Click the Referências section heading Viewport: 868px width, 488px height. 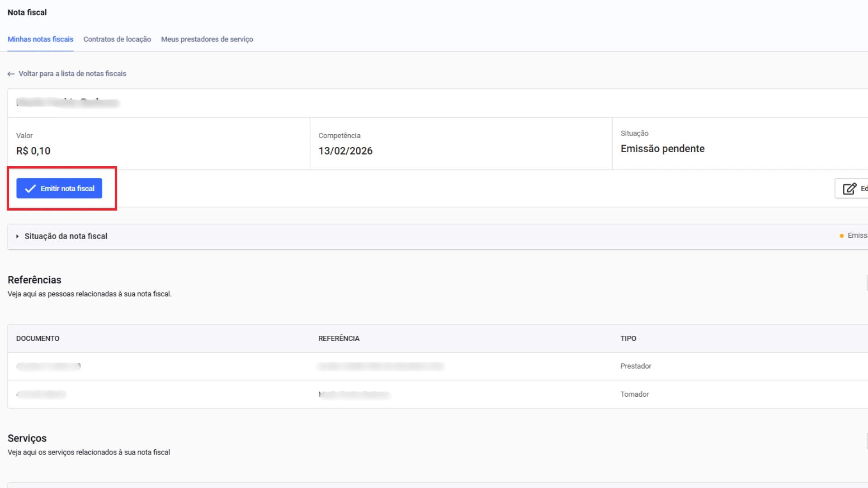point(34,280)
